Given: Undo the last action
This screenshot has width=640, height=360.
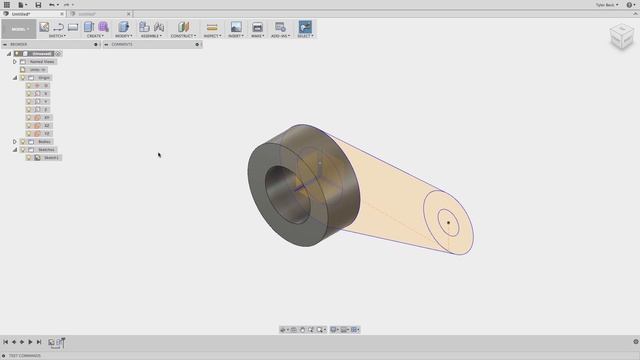Looking at the screenshot, I should (x=52, y=5).
